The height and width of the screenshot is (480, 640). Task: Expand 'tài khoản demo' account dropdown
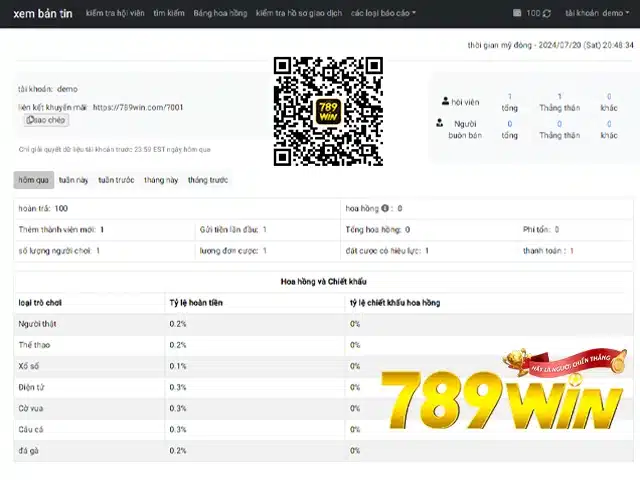597,13
